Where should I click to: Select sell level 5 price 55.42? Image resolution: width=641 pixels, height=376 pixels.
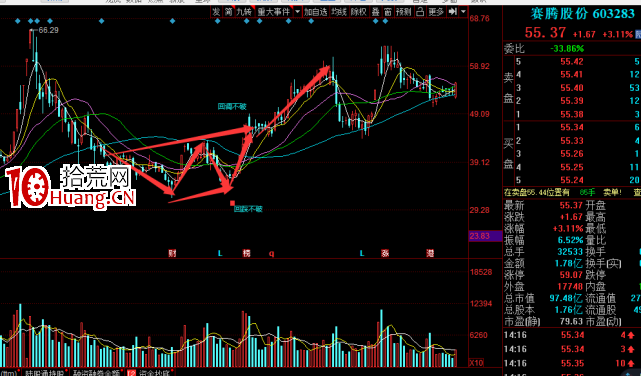[x=572, y=62]
